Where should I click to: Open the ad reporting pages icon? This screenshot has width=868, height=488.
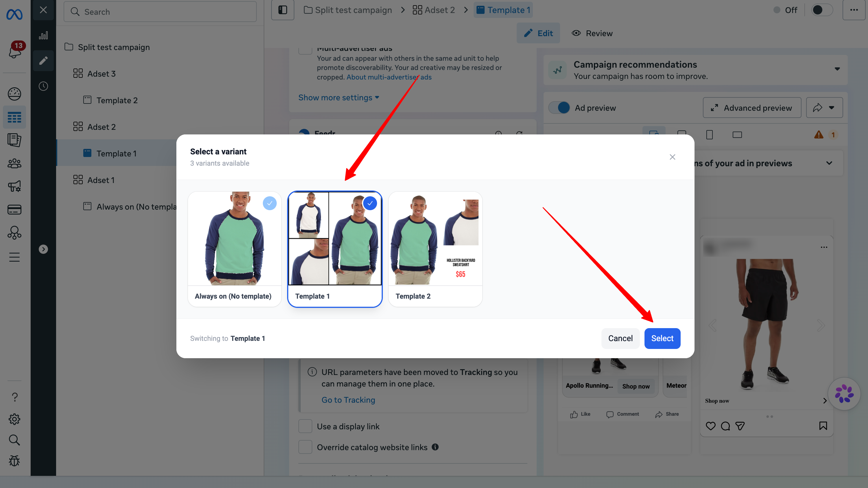pos(14,140)
